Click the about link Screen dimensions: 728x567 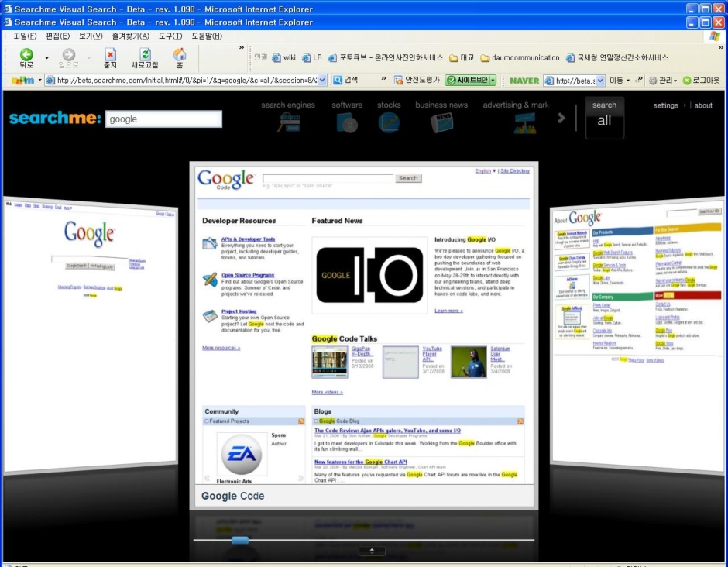pyautogui.click(x=703, y=105)
